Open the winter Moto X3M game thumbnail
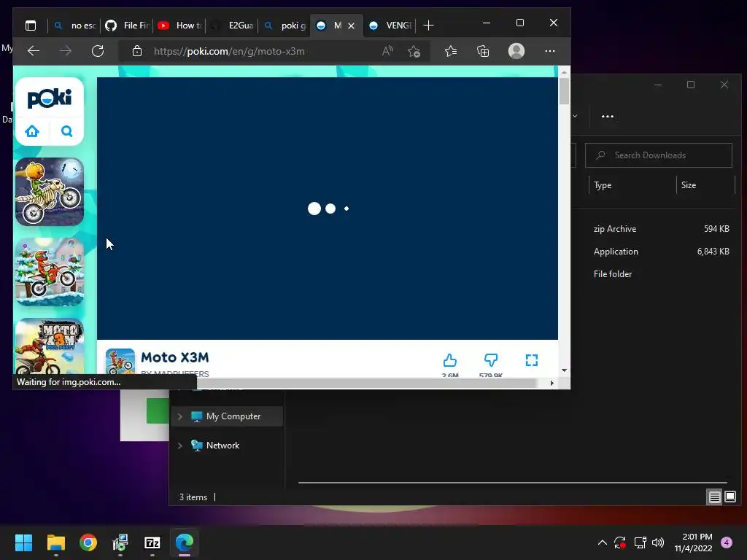 50,271
